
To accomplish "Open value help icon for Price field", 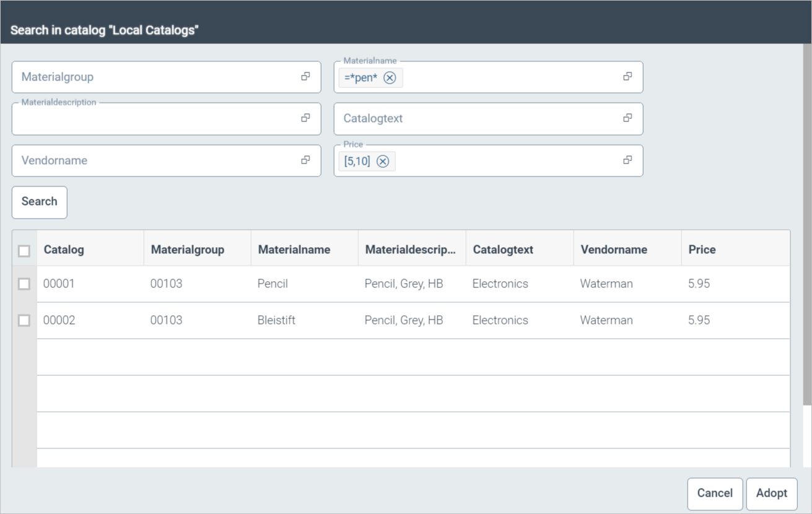I will [627, 160].
